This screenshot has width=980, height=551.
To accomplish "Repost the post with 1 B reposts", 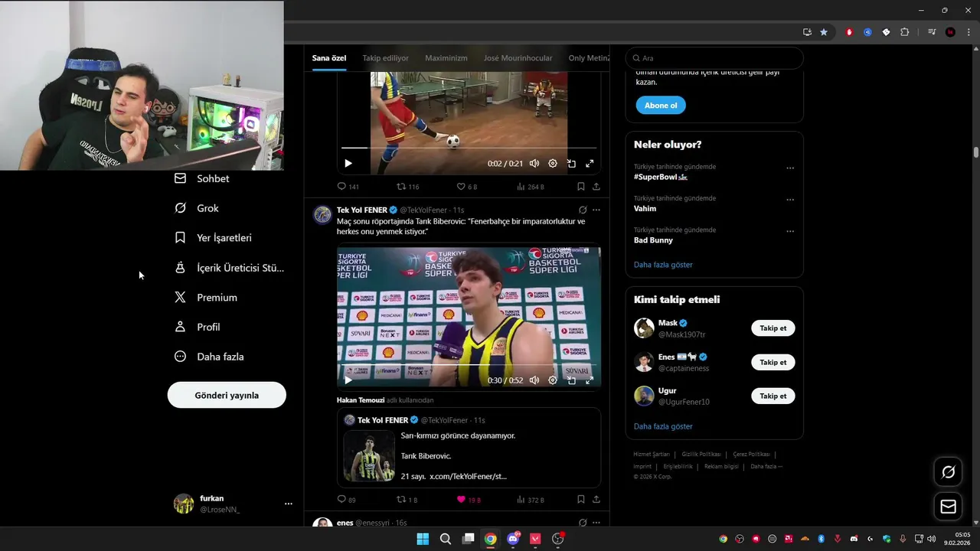I will pos(407,500).
